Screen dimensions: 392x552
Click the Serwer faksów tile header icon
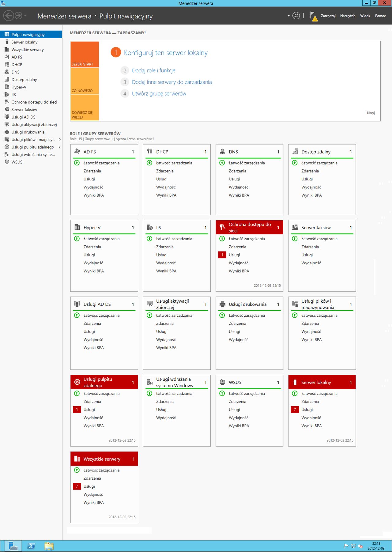[x=295, y=227]
